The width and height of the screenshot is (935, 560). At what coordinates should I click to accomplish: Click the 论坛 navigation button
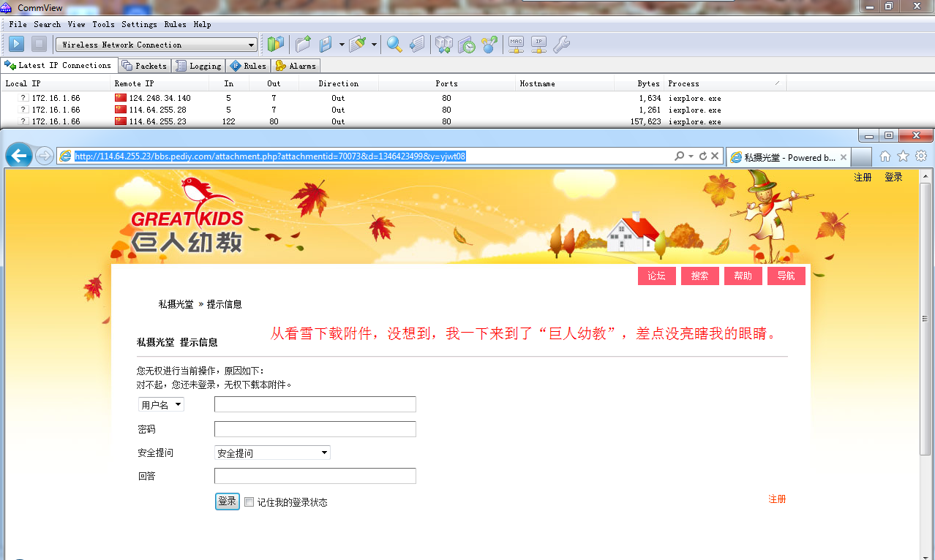tap(657, 276)
